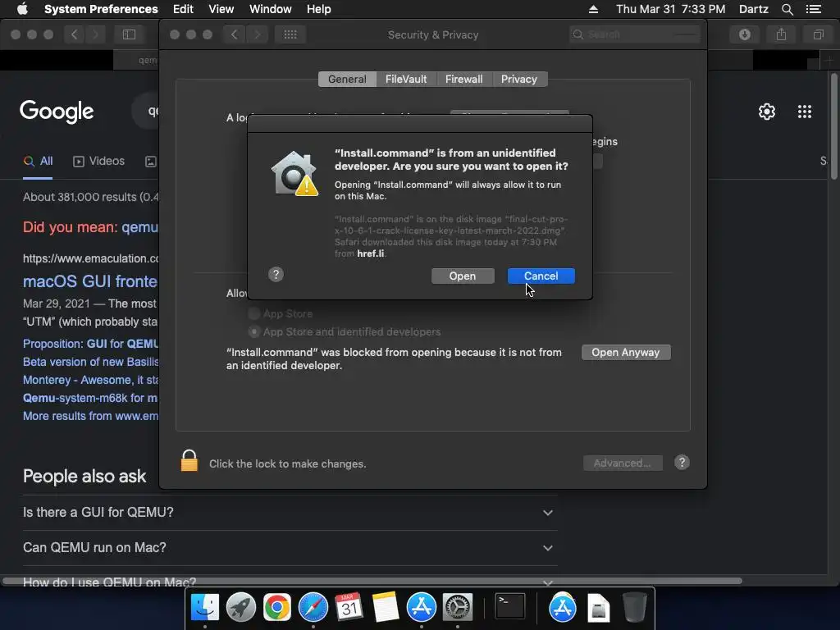Open the Apple menu
The width and height of the screenshot is (840, 630).
click(x=22, y=9)
